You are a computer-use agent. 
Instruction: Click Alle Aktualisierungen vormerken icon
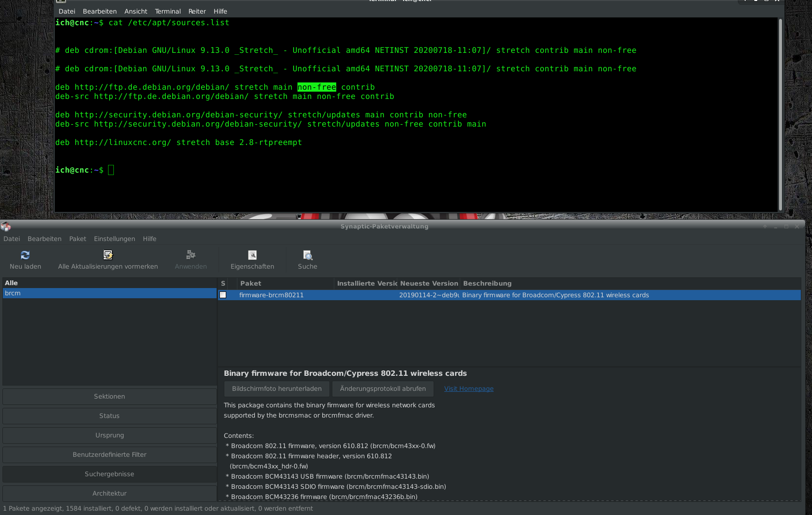point(108,255)
